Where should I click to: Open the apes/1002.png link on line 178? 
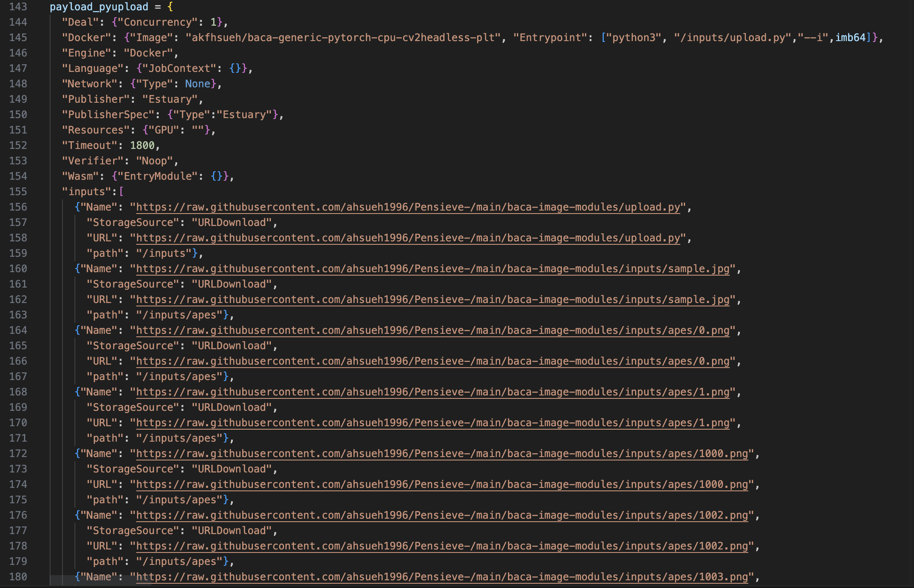[442, 546]
